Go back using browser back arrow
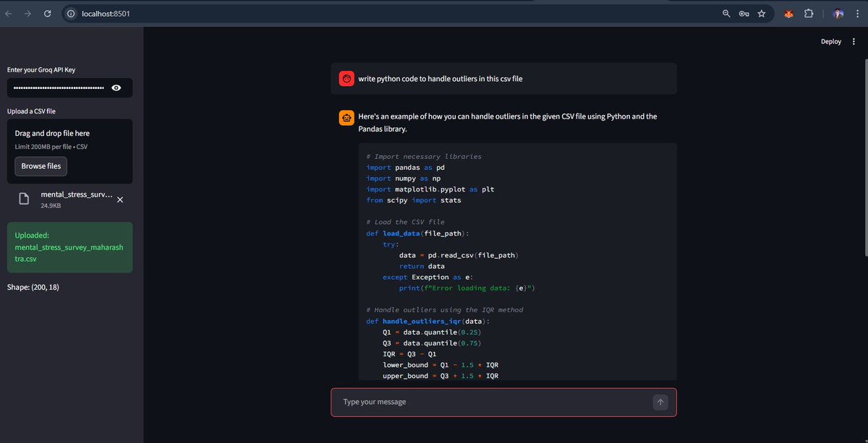Viewport: 868px width, 443px height. [x=9, y=14]
